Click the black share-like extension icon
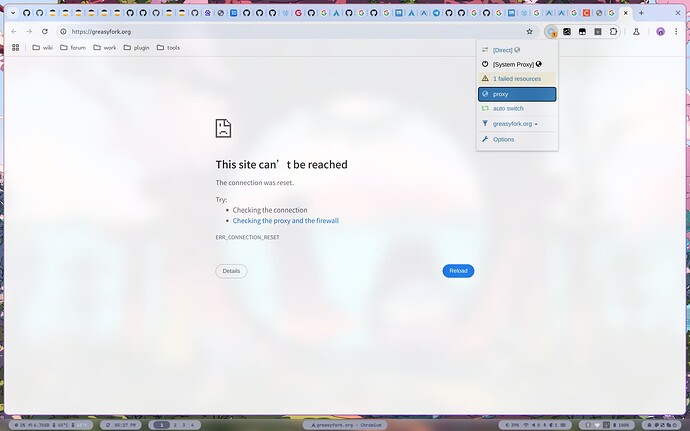Screen dimensions: 690x431 (567, 32)
